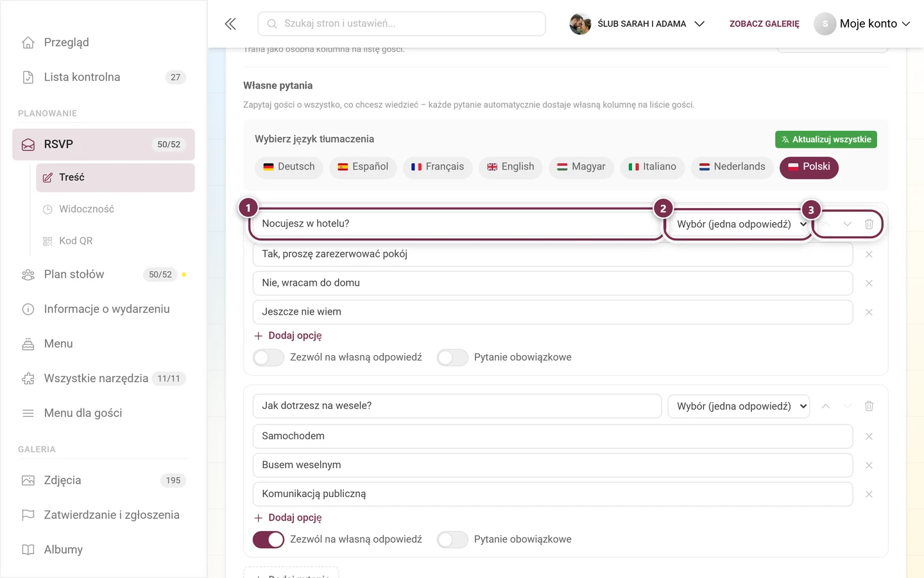Screen dimensions: 924x578
Task: Toggle required for transport question
Action: 452,539
